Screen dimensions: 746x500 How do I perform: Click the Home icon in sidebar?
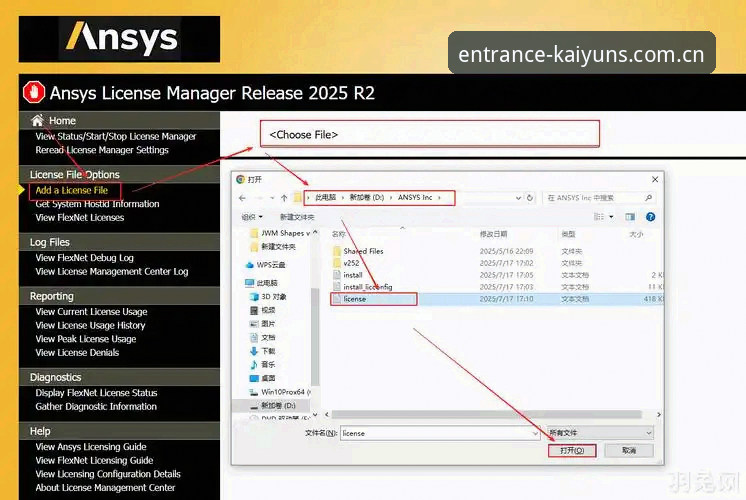pyautogui.click(x=37, y=120)
